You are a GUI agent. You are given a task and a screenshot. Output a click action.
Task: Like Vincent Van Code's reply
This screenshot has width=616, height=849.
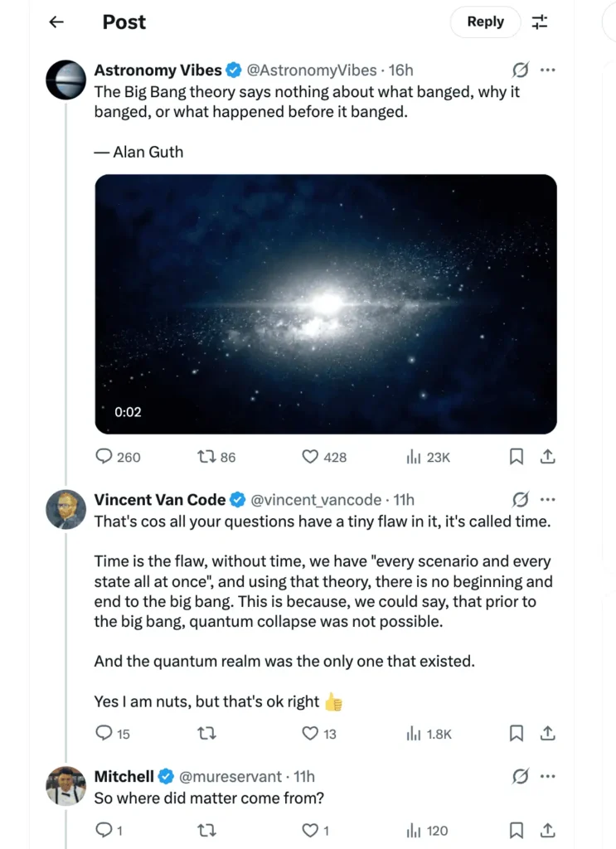click(309, 734)
